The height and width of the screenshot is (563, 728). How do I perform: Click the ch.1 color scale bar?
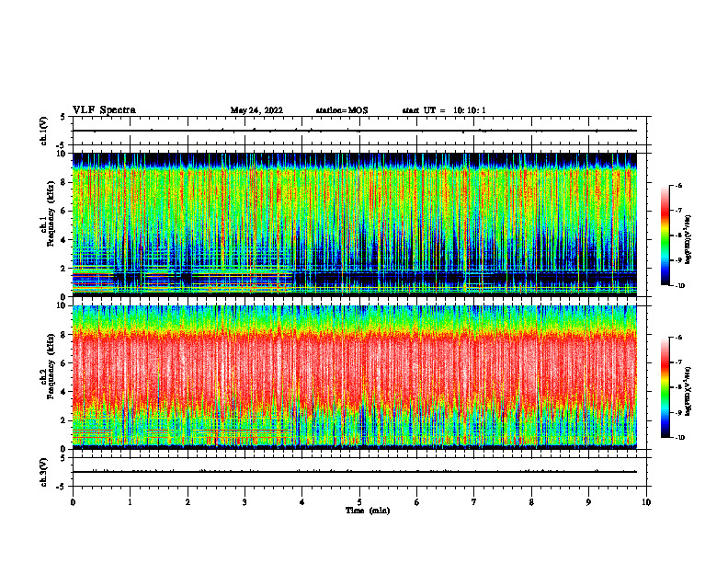pos(665,236)
